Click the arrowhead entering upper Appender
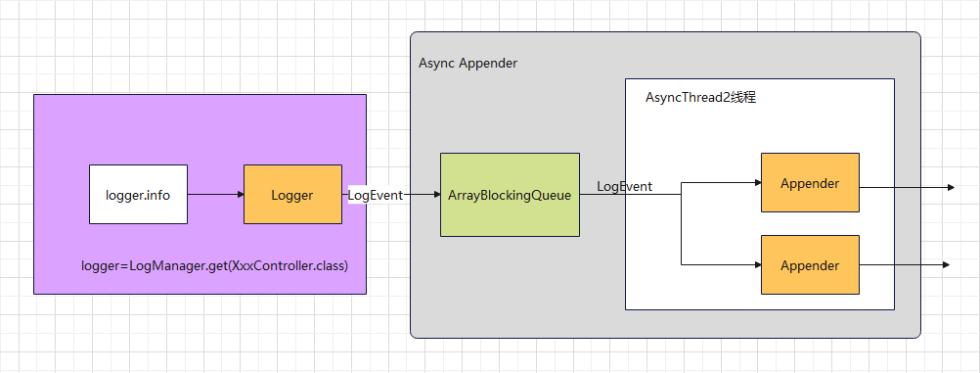 [x=758, y=183]
